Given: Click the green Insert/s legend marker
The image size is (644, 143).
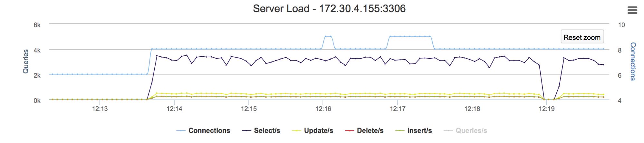Looking at the screenshot, I should click(x=400, y=131).
